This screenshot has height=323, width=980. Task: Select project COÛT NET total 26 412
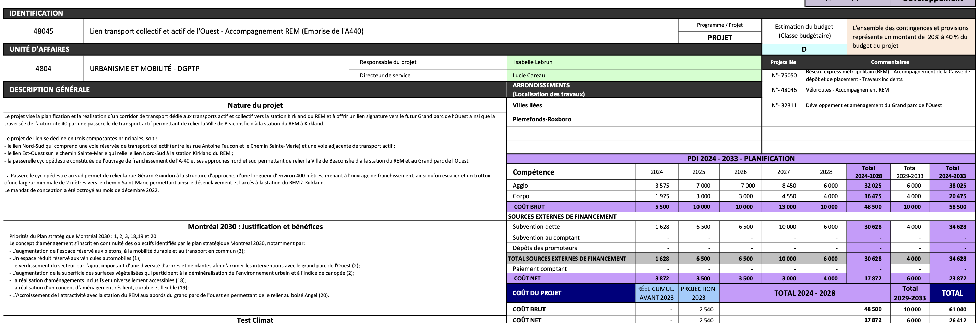click(958, 320)
